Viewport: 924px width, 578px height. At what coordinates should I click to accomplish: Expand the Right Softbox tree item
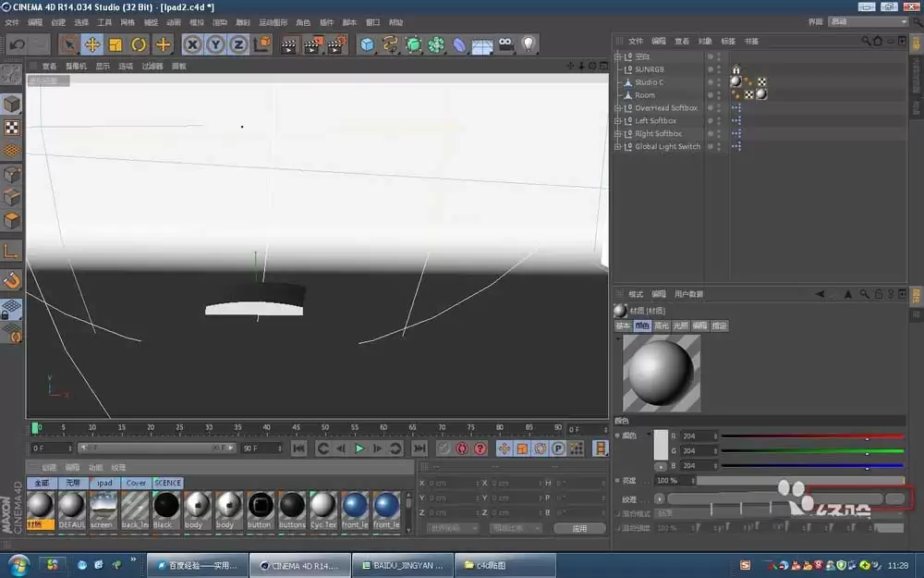coord(616,133)
